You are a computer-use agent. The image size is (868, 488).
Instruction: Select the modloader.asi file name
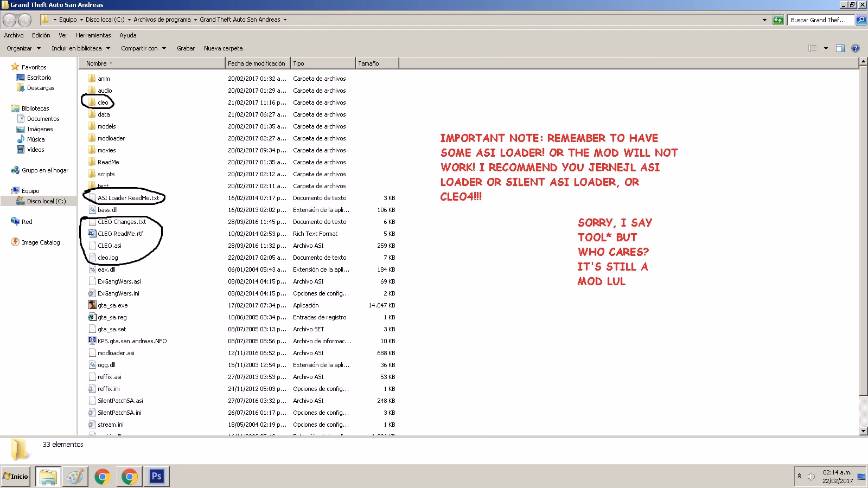point(116,353)
